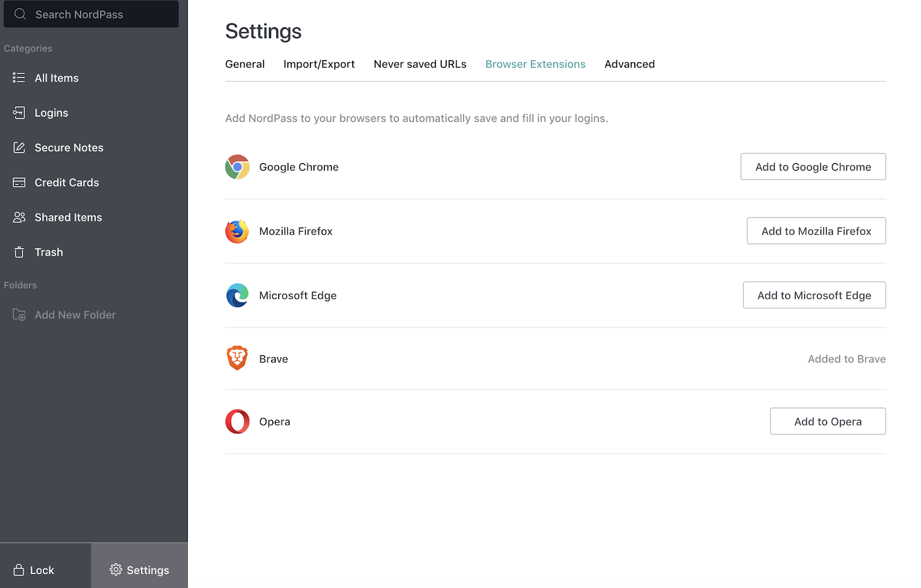The height and width of the screenshot is (588, 921).
Task: Click the Mozilla Firefox logo
Action: (237, 231)
